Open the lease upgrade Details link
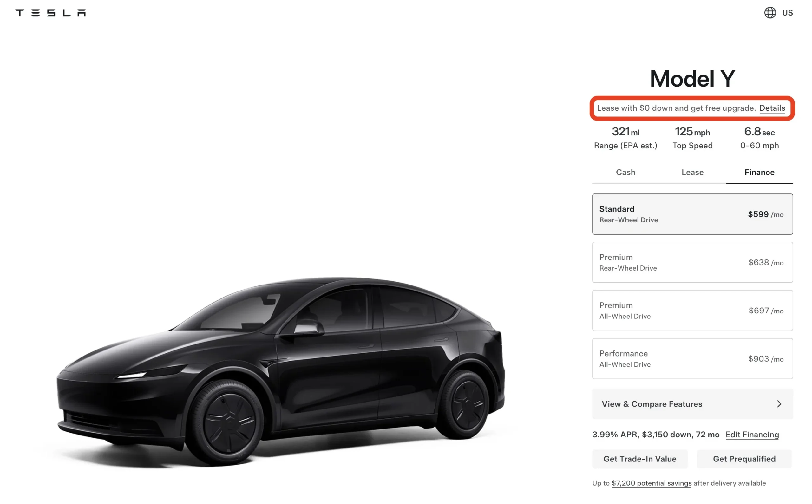The image size is (812, 504). click(772, 108)
